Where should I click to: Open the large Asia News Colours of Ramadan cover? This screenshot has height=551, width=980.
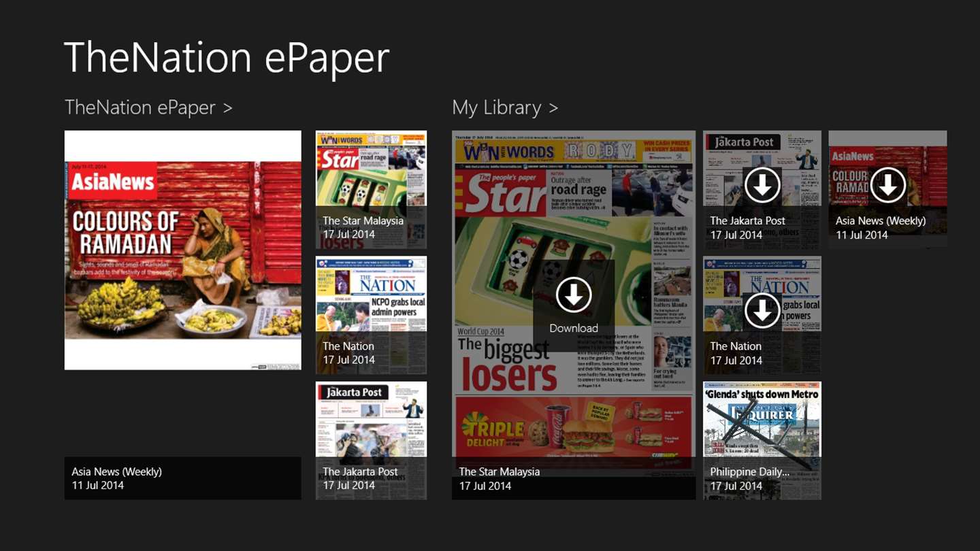[x=183, y=250]
